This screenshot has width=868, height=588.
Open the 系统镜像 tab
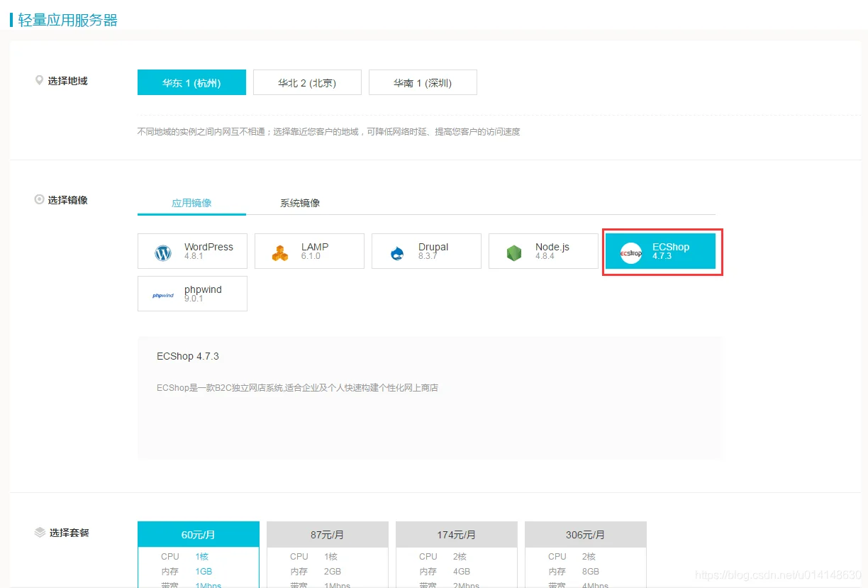tap(300, 203)
